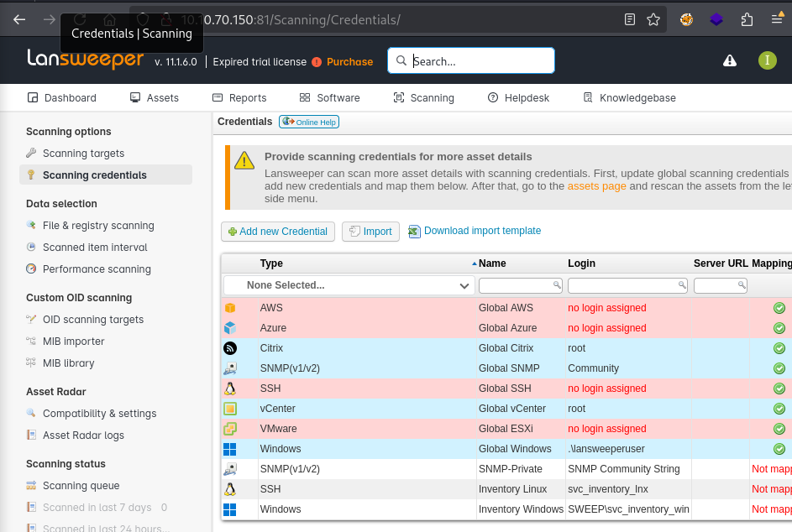This screenshot has width=792, height=532.
Task: Click the warning alert icon in header
Action: click(x=730, y=60)
